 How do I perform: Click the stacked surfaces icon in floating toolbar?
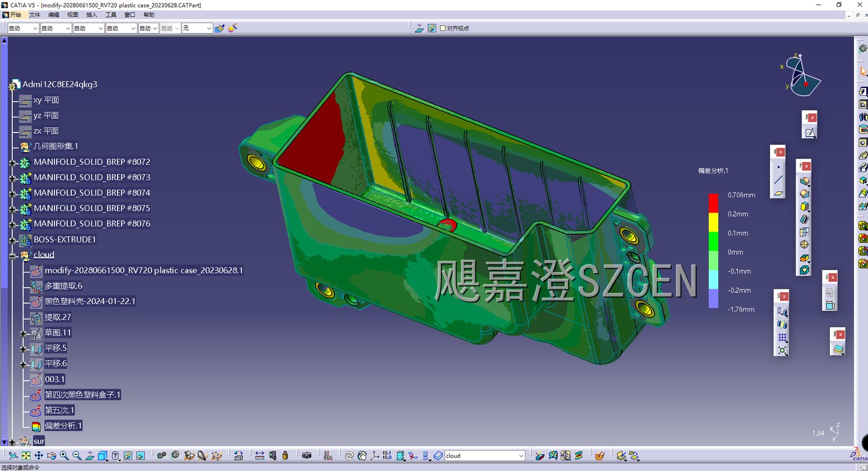837,349
